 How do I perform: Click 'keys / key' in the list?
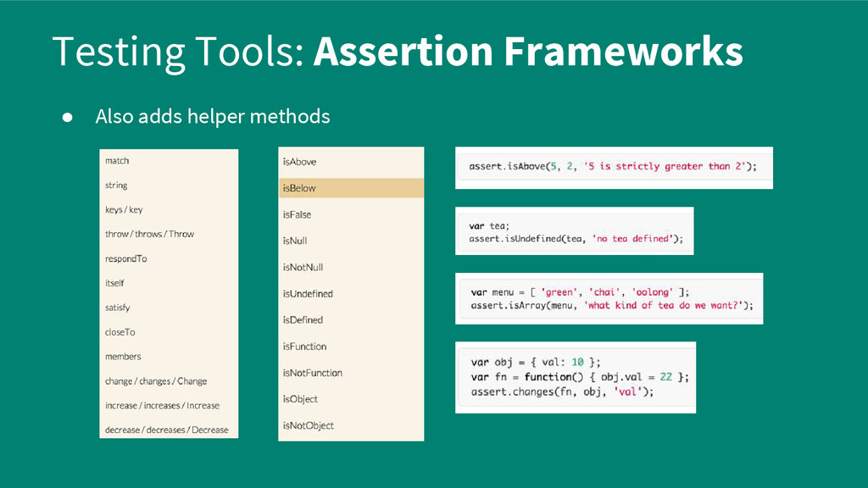124,210
